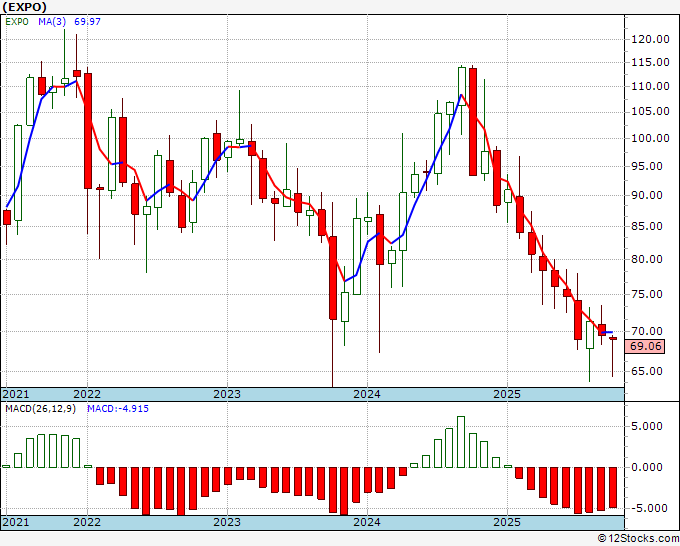Click the 110.00 price axis label

pos(649,86)
